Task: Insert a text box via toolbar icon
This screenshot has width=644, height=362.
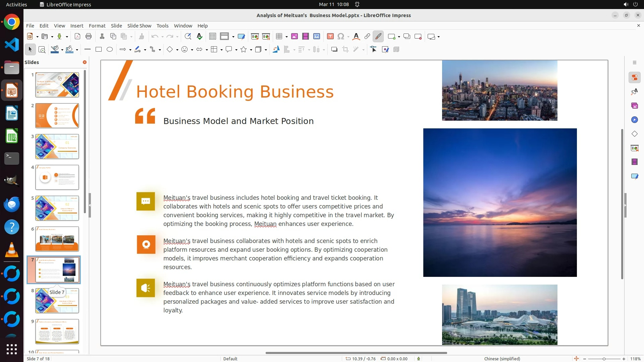Action: coord(330,37)
